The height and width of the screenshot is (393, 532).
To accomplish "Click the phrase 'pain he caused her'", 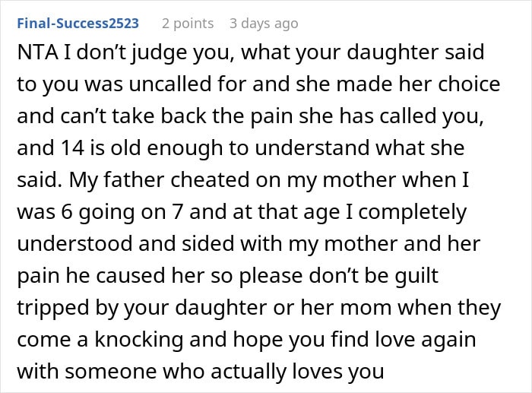I will [x=111, y=276].
